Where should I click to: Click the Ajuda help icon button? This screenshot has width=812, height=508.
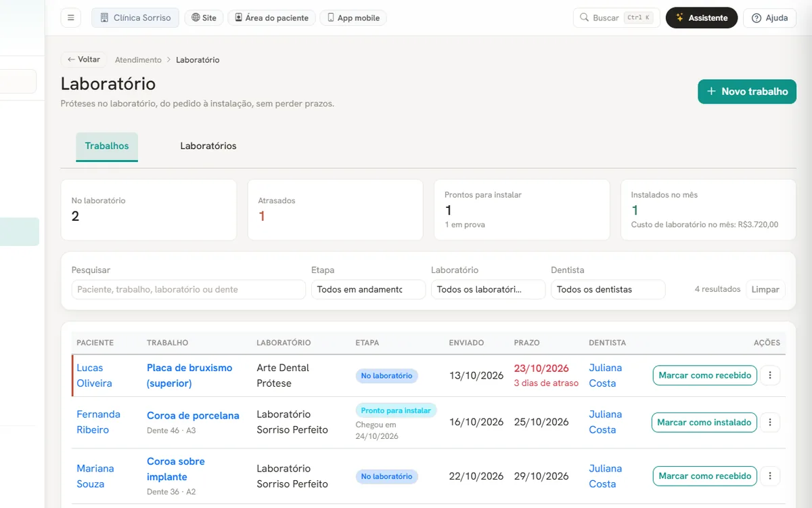(x=769, y=18)
